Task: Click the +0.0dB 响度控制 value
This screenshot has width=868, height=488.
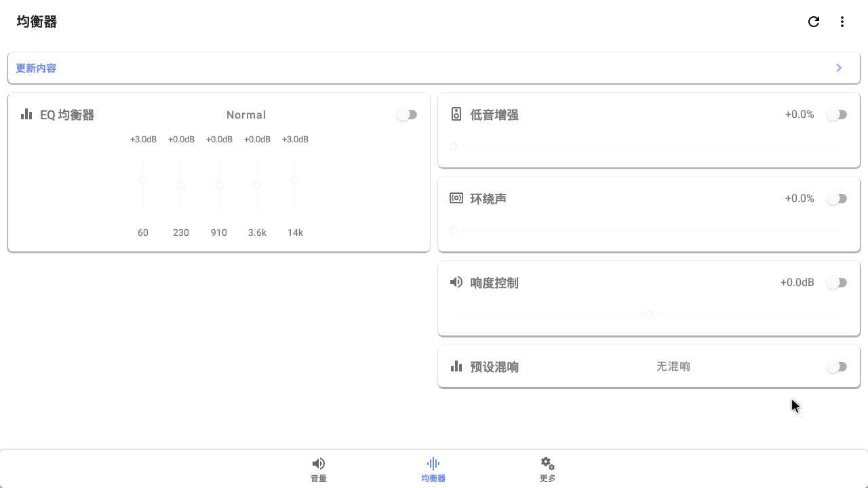Action: [797, 283]
